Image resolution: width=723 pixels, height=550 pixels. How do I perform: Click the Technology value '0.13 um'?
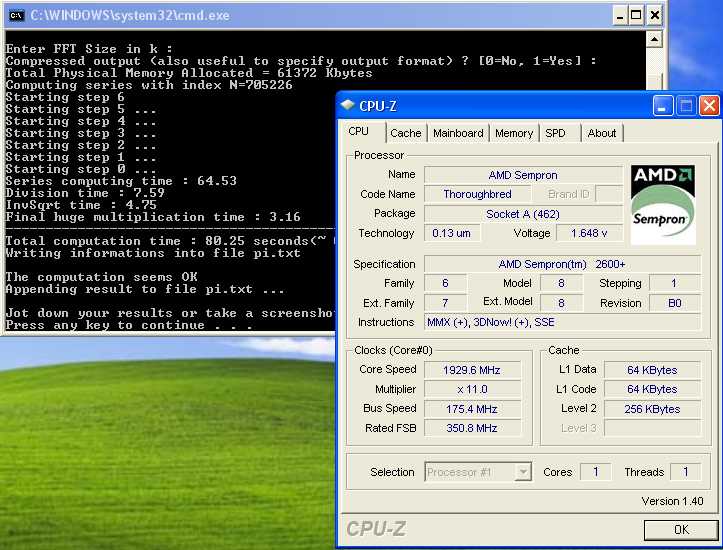451,233
